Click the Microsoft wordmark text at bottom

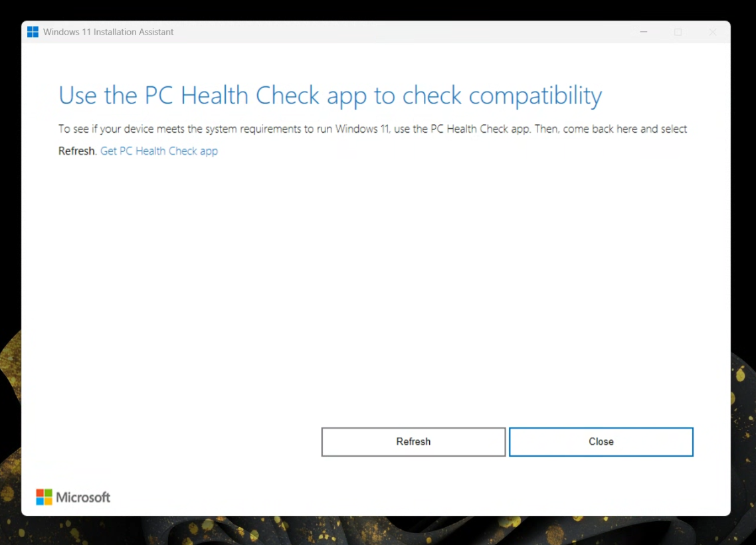83,497
